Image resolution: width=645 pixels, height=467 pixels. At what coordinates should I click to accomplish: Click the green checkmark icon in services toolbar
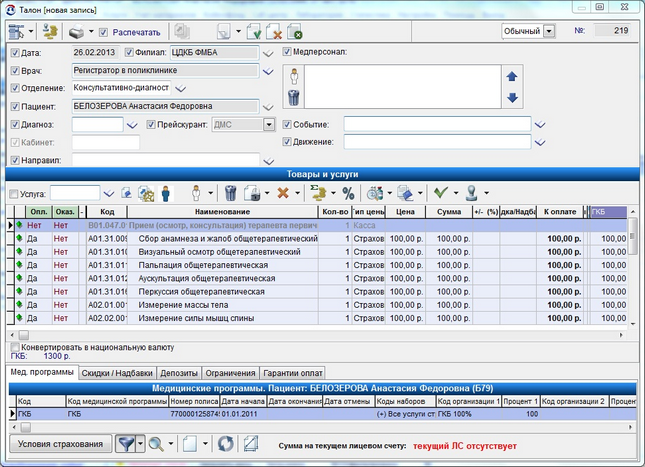[441, 192]
